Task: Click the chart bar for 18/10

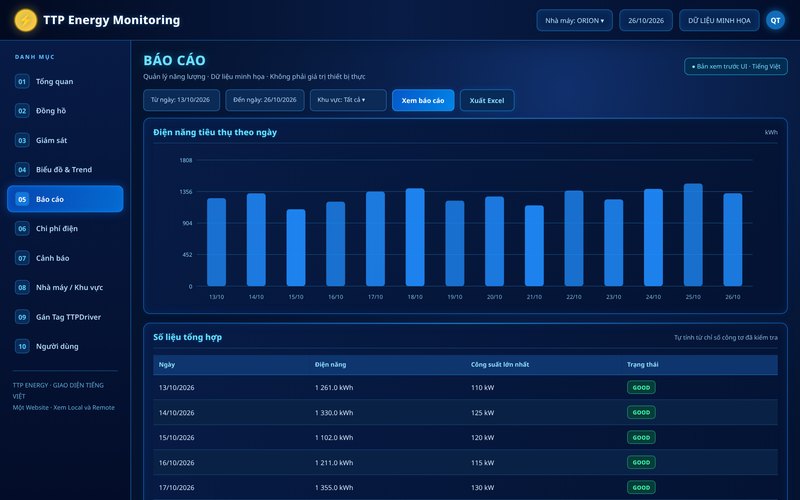Action: pyautogui.click(x=415, y=237)
